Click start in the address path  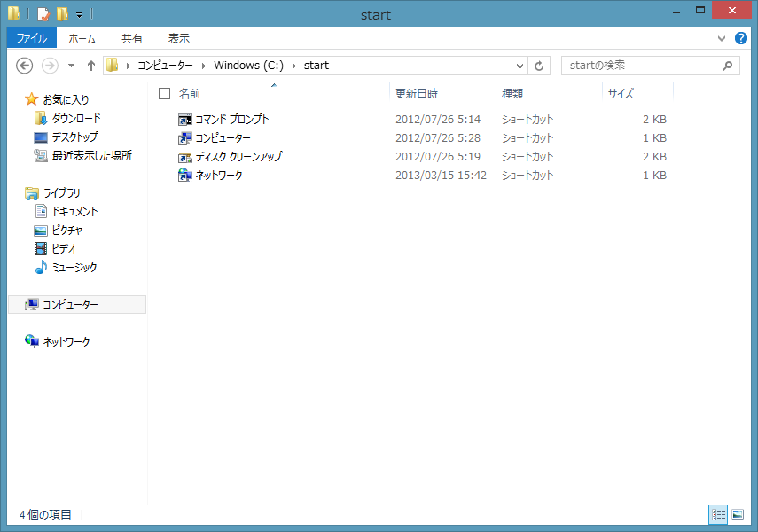[x=316, y=66]
